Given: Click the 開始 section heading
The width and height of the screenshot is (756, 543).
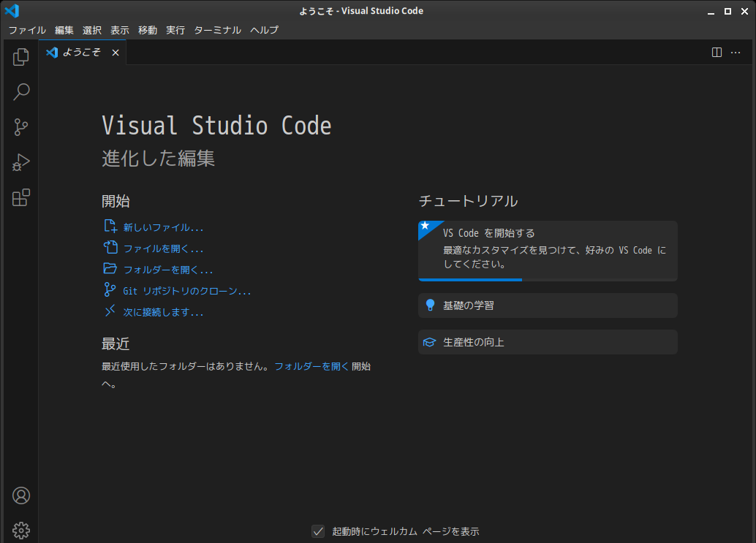Looking at the screenshot, I should pos(116,201).
